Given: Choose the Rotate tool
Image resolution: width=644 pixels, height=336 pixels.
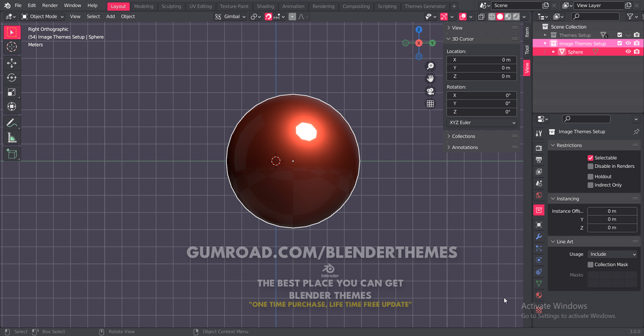Looking at the screenshot, I should tap(12, 77).
